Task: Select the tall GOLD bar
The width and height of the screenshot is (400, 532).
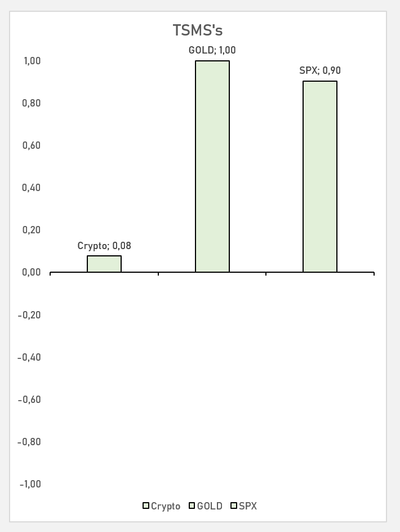Action: click(x=212, y=167)
